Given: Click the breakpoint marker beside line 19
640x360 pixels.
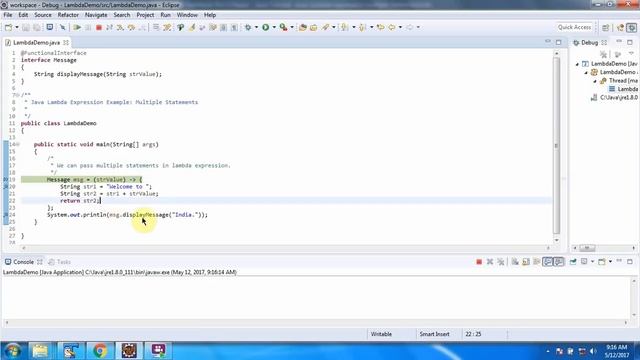Looking at the screenshot, I should (6, 180).
